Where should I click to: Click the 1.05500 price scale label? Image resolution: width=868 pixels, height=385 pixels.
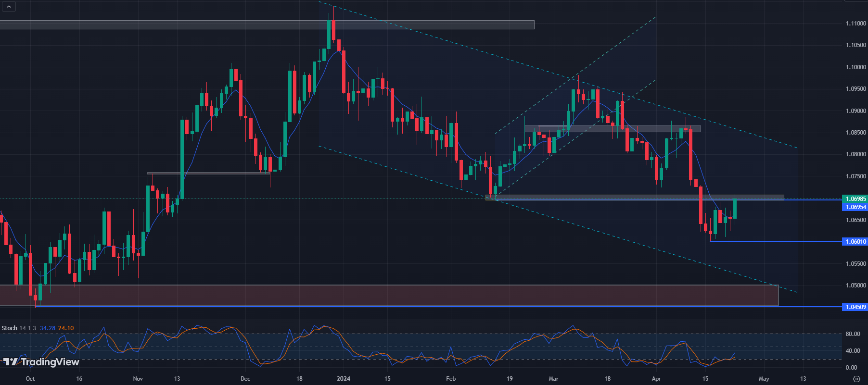[856, 264]
